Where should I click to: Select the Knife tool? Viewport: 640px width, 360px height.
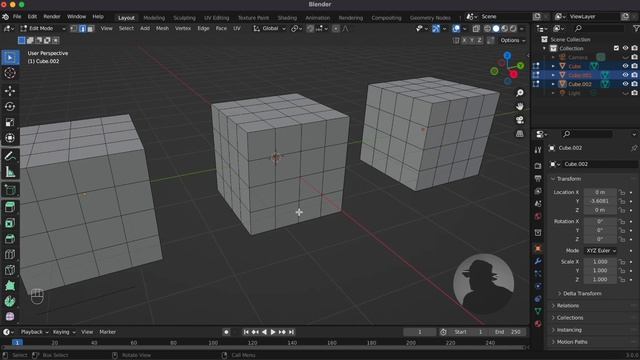(10, 270)
